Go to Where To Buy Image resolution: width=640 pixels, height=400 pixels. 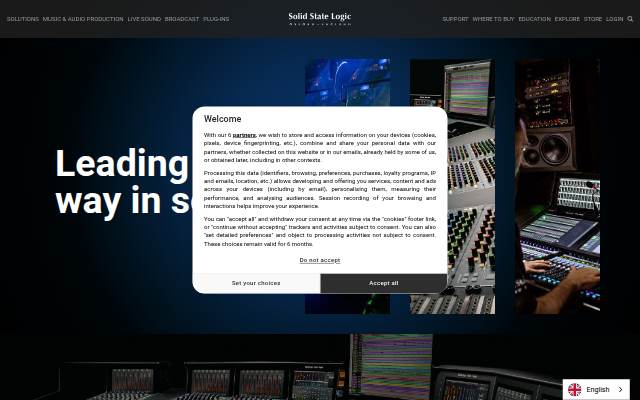(x=493, y=19)
